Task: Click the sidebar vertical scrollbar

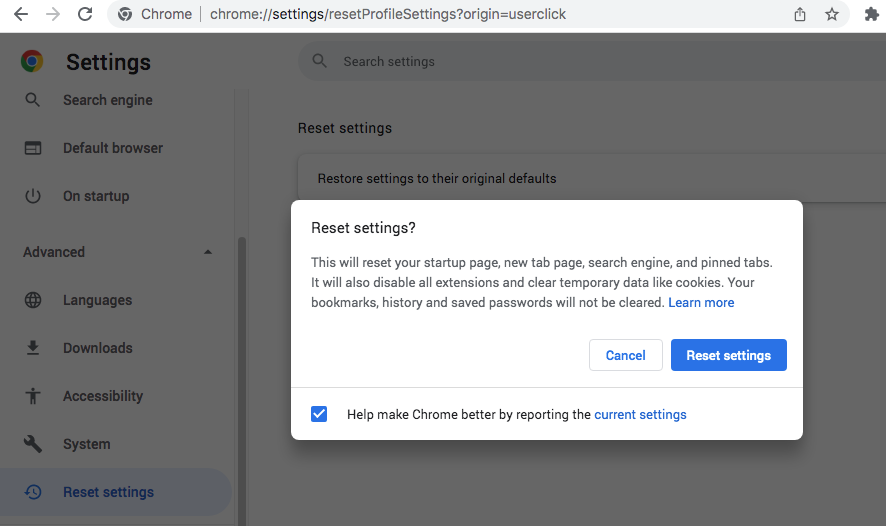Action: pyautogui.click(x=242, y=381)
